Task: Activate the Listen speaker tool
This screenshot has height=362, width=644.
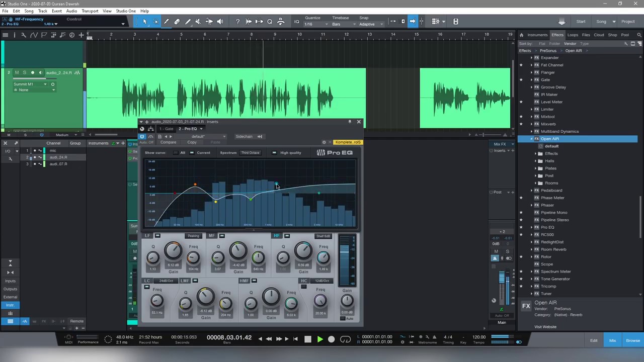Action: tap(220, 22)
